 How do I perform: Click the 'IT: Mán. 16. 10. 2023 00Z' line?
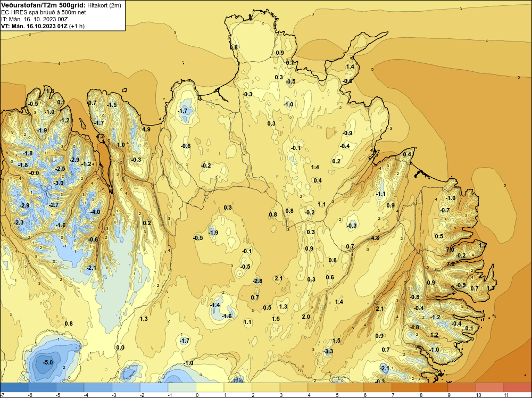coord(34,19)
